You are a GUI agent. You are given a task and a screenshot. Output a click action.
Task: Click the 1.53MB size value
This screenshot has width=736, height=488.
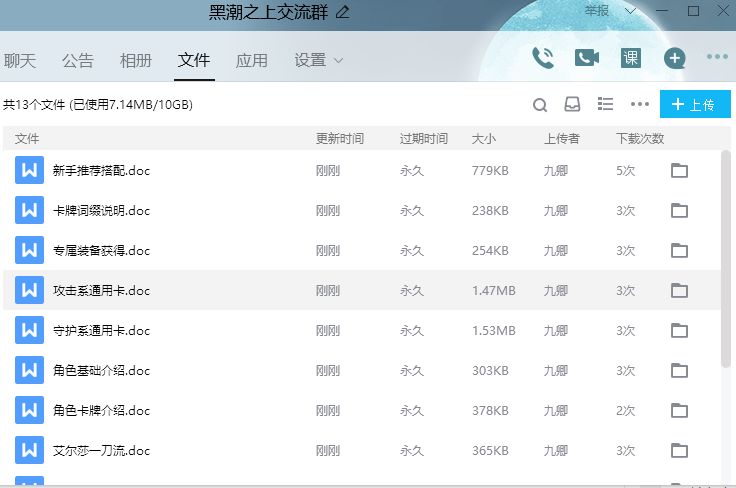point(494,330)
